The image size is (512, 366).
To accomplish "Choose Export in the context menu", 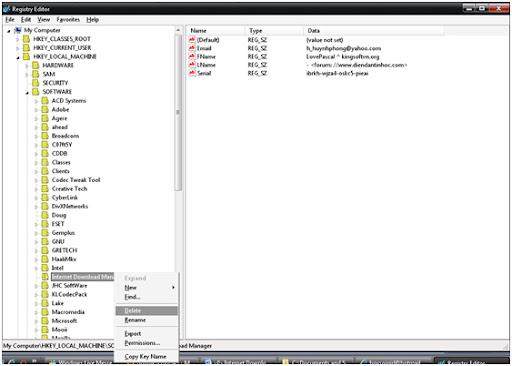I will tap(146, 333).
